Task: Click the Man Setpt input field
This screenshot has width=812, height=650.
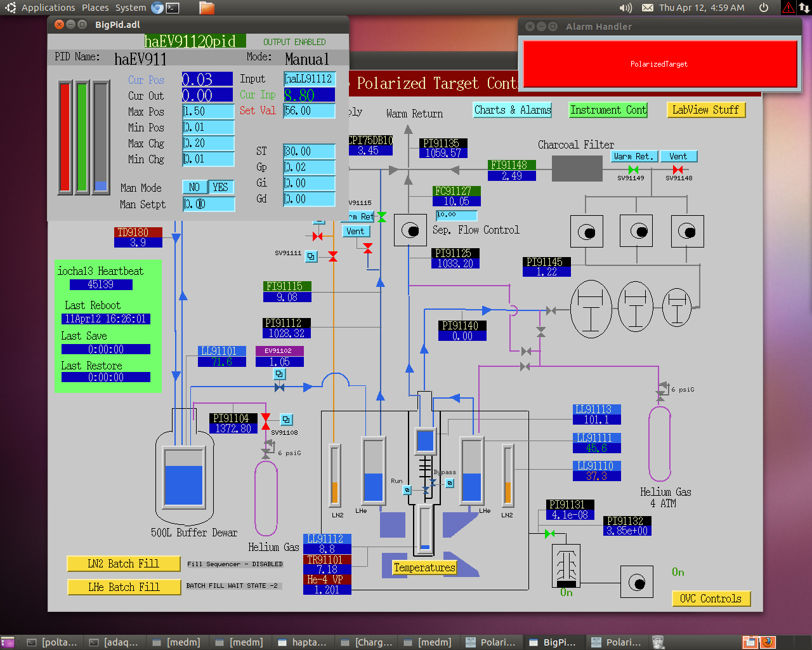Action: [209, 204]
